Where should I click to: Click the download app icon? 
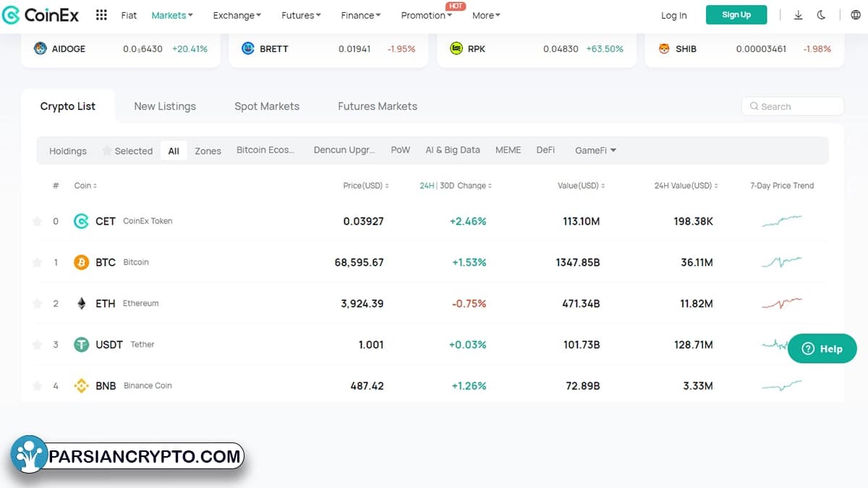click(x=799, y=15)
